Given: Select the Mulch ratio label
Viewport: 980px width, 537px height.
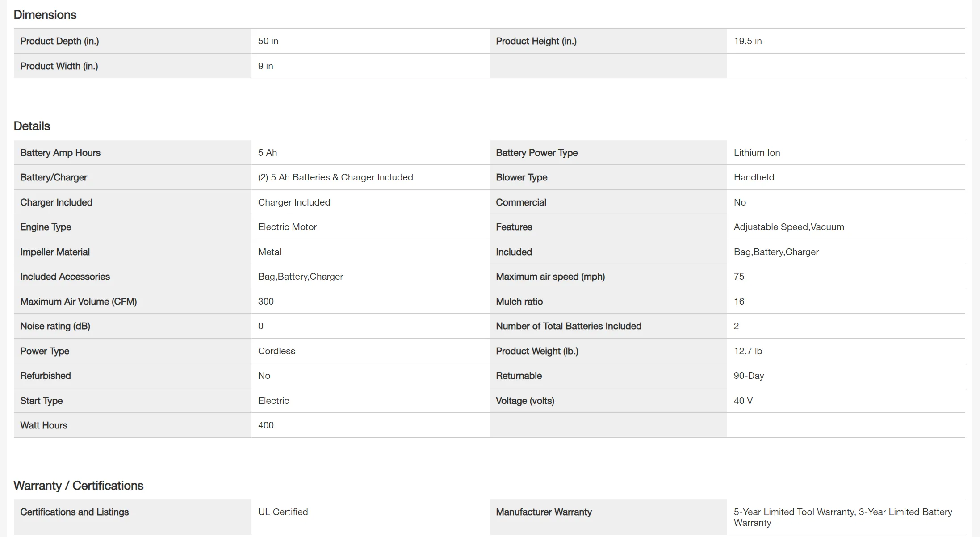Looking at the screenshot, I should pos(519,302).
